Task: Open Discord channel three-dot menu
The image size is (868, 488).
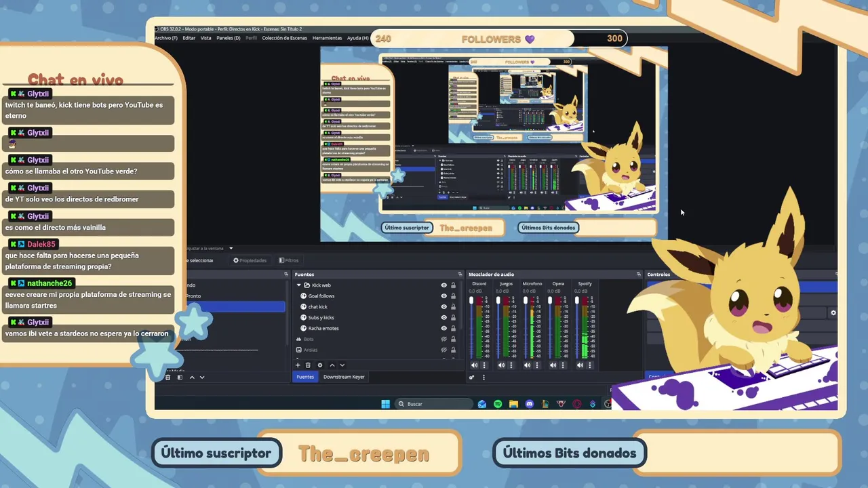Action: coord(484,365)
